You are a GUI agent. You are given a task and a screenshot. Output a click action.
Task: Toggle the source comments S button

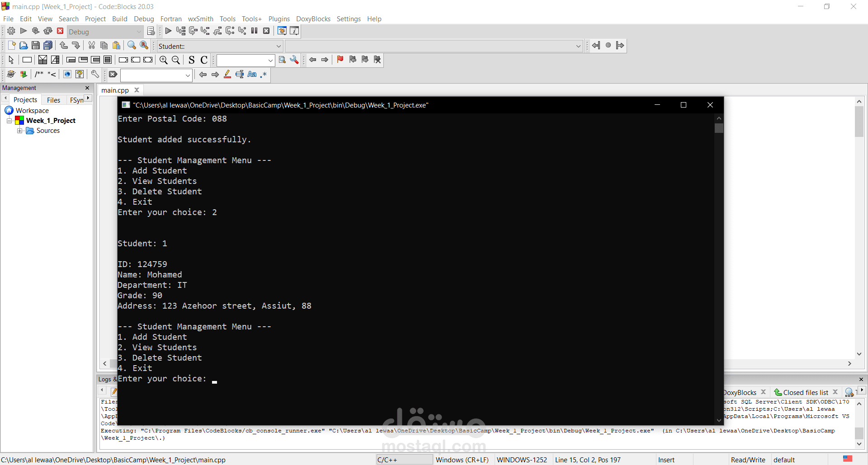pos(192,60)
